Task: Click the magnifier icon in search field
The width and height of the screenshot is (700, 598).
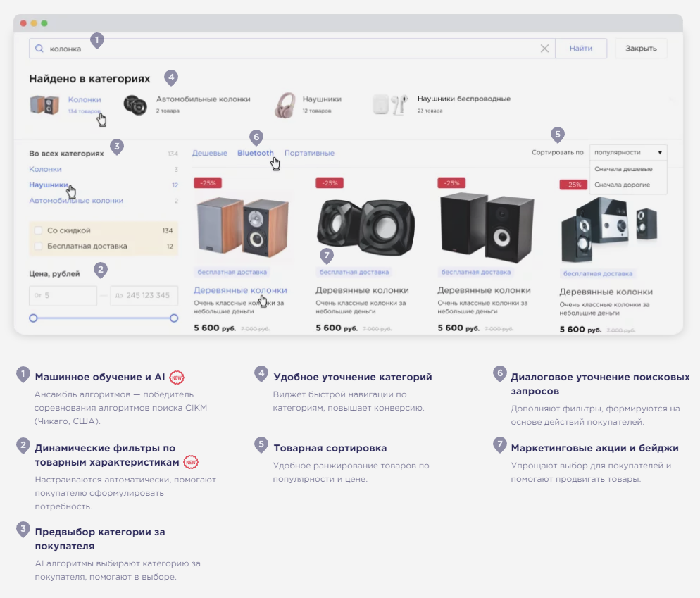Action: click(x=39, y=49)
